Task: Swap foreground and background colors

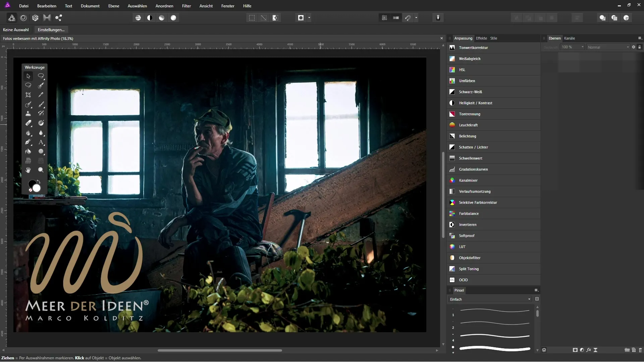Action: pos(39,182)
